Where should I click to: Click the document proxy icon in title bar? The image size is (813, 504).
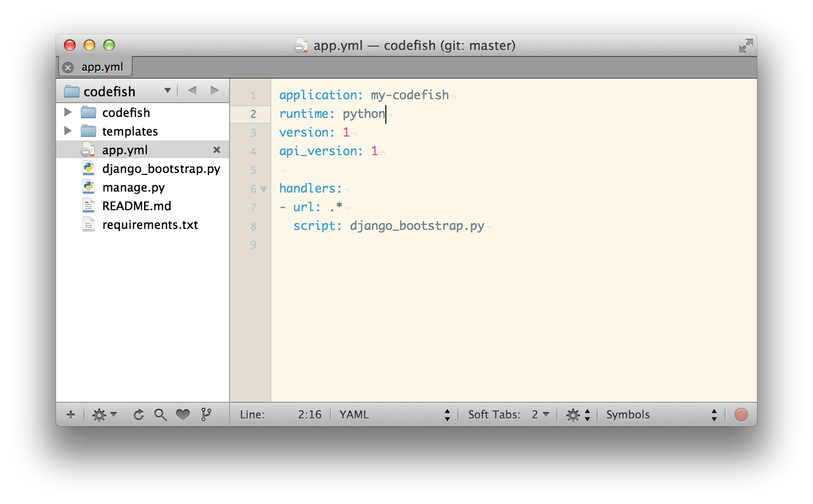tap(301, 46)
